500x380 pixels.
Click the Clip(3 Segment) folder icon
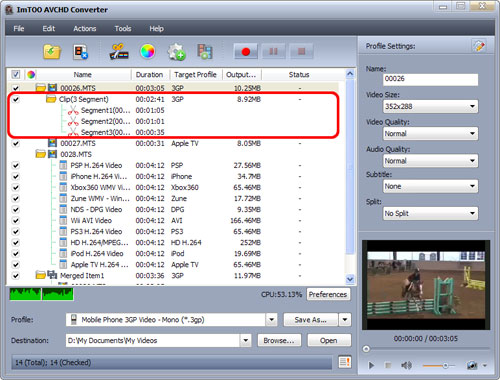pos(51,99)
